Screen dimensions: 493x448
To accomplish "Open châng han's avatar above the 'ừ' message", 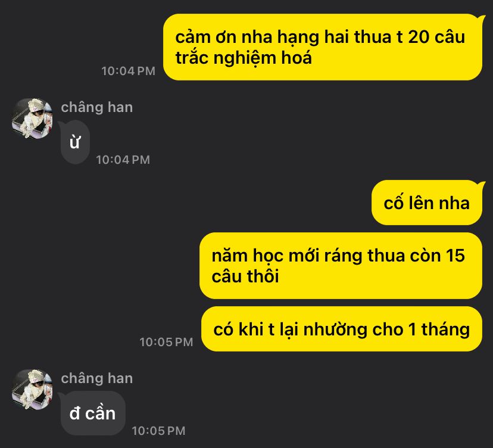I will click(32, 119).
